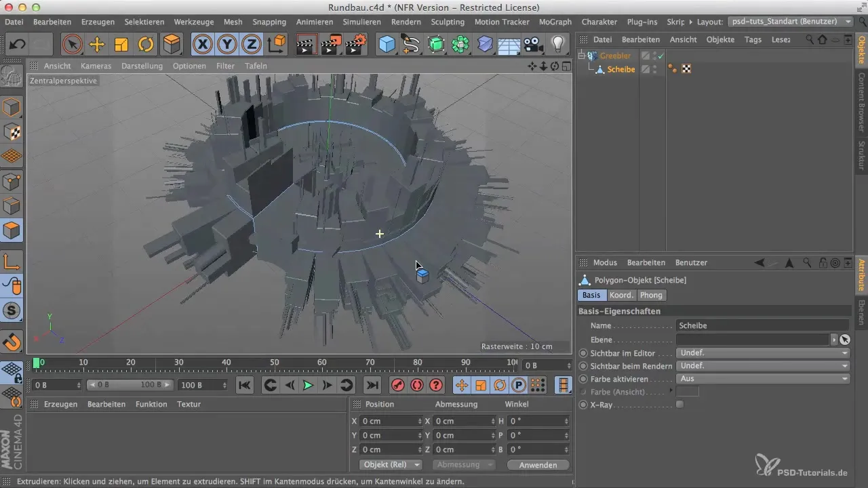Toggle Enable Snap magnet icon

point(12,342)
